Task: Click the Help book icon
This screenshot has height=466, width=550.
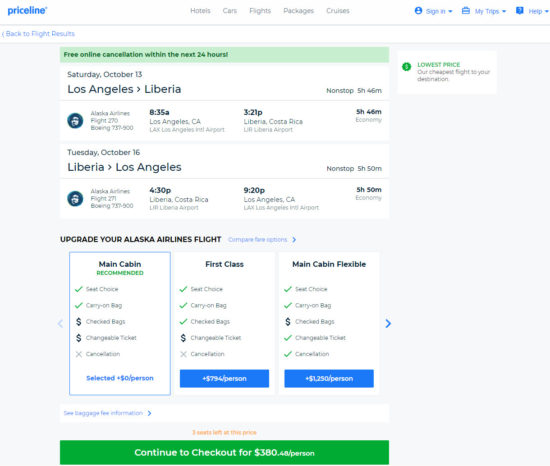Action: click(519, 11)
